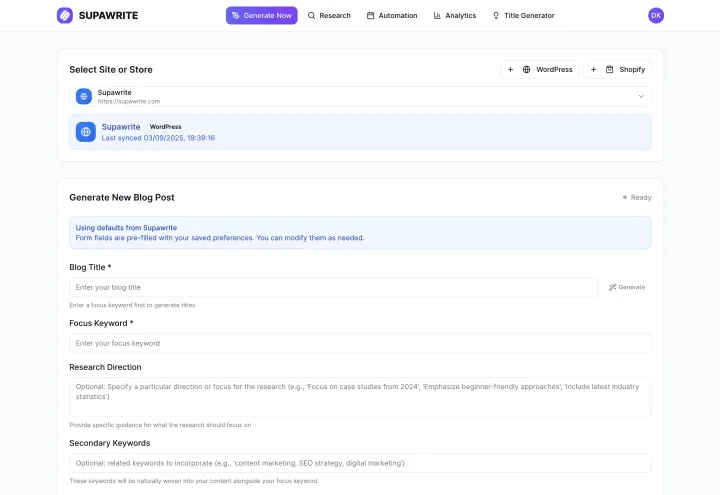This screenshot has width=720, height=495.
Task: Open the Title Generator tab
Action: 523,16
